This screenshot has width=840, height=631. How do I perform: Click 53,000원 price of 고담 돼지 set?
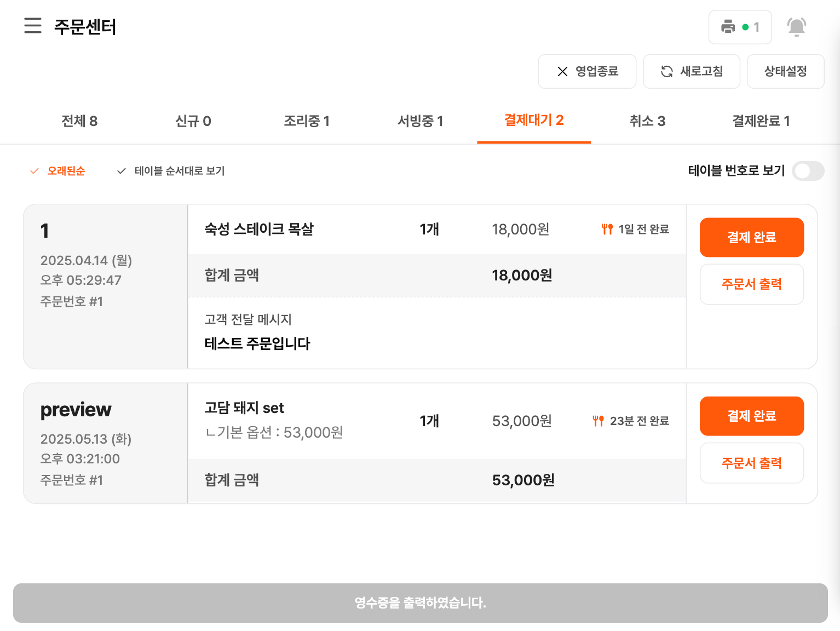pos(522,421)
